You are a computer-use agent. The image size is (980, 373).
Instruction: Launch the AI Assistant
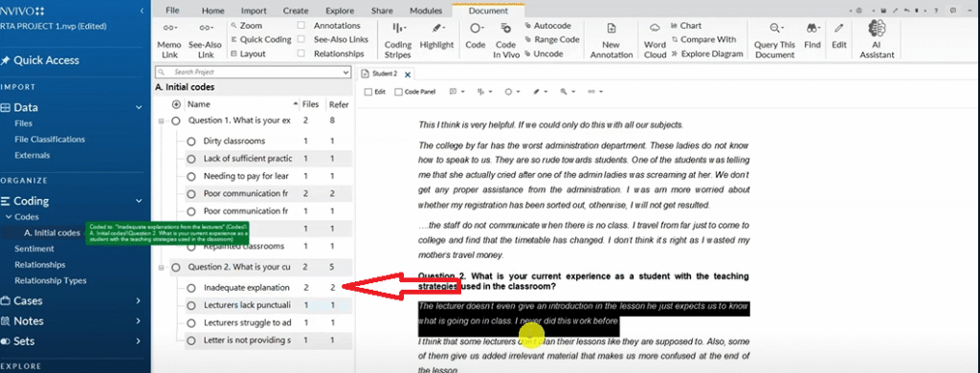(878, 40)
